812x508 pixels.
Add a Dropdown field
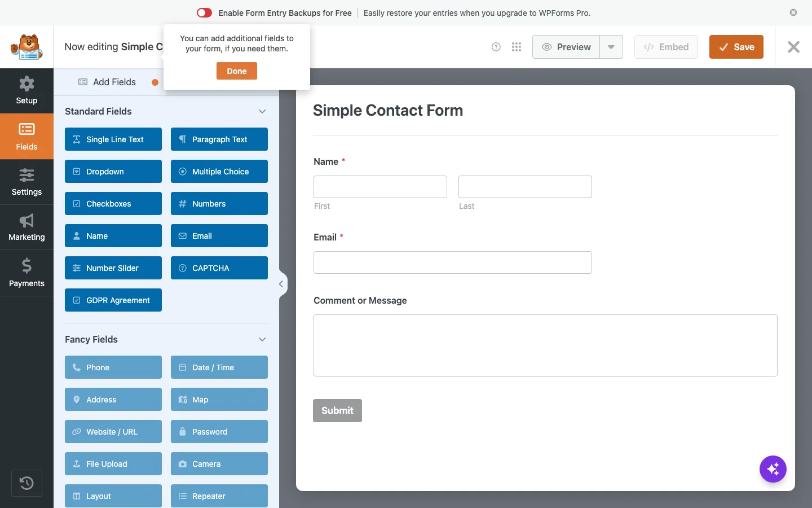(113, 172)
